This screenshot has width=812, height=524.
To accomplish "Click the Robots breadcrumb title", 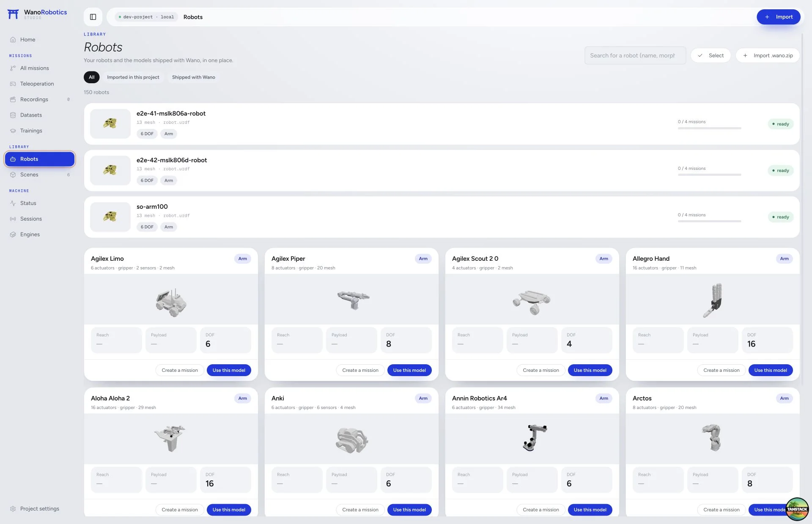I will click(193, 17).
